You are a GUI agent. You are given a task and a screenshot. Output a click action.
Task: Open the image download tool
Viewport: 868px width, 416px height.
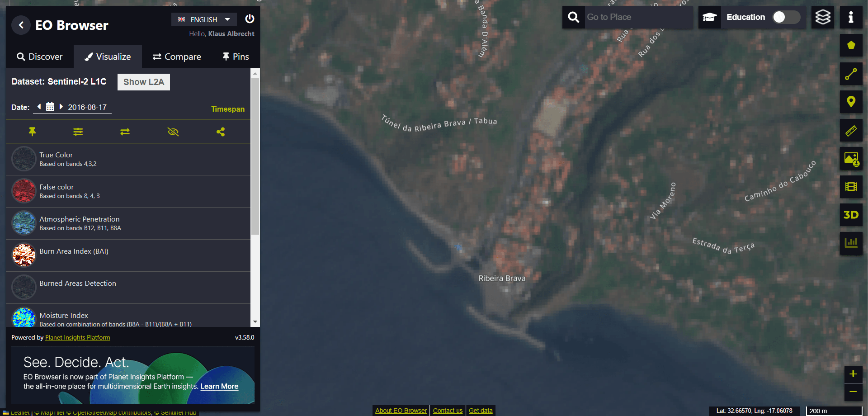[x=851, y=159]
